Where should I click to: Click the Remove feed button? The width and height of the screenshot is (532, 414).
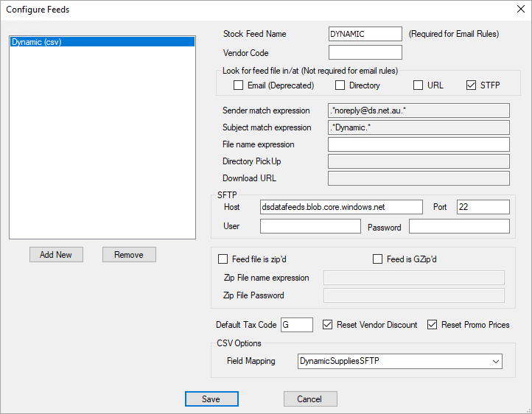[x=129, y=254]
